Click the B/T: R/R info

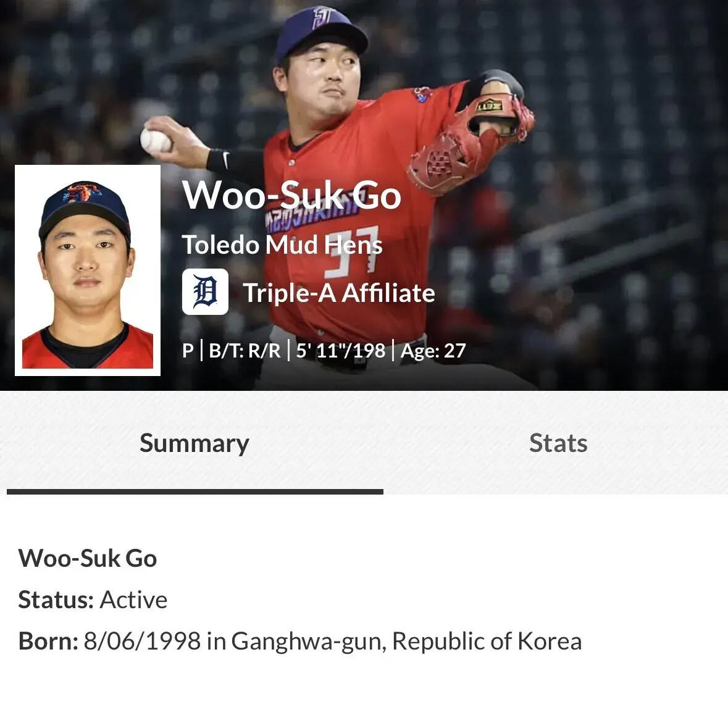245,351
